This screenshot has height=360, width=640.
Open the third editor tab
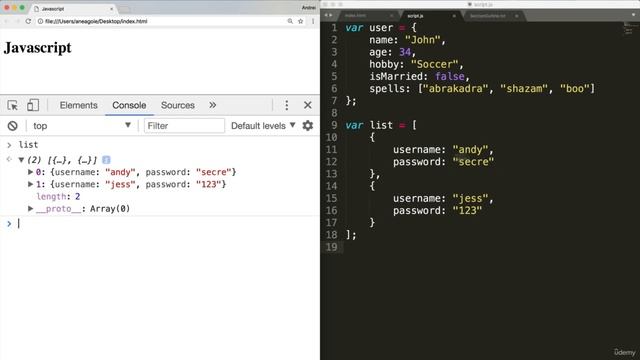pos(488,16)
